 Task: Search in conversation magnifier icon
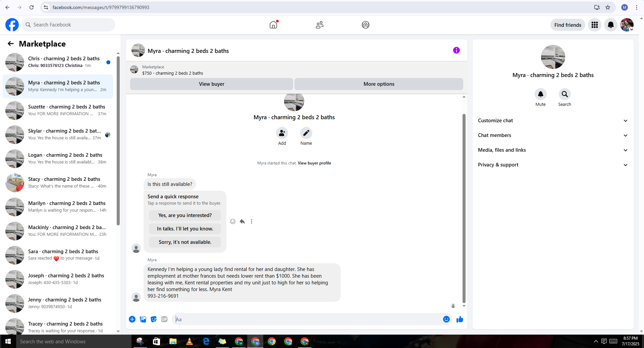click(565, 94)
